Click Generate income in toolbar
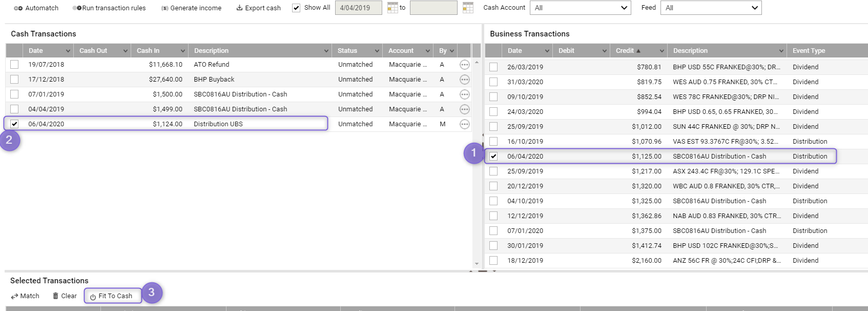The image size is (868, 311). (x=191, y=8)
